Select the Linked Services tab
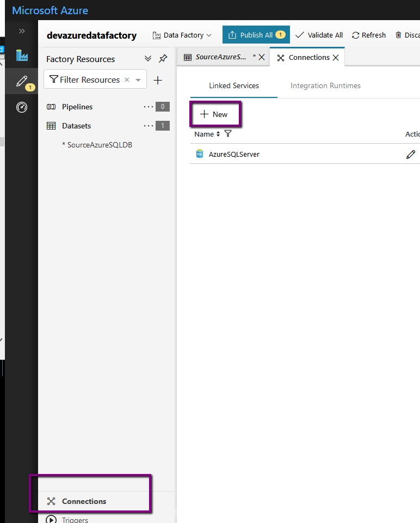420x523 pixels. [x=234, y=86]
